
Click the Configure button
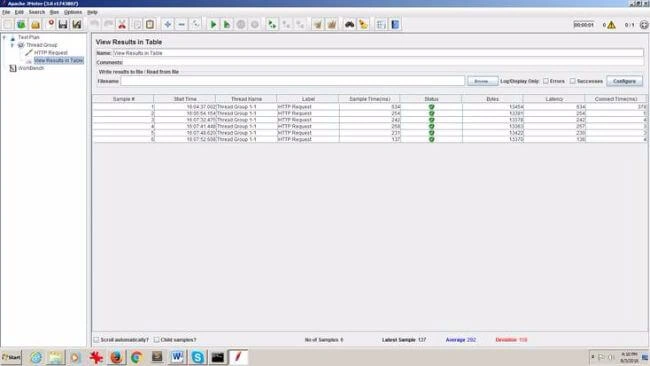click(x=625, y=81)
